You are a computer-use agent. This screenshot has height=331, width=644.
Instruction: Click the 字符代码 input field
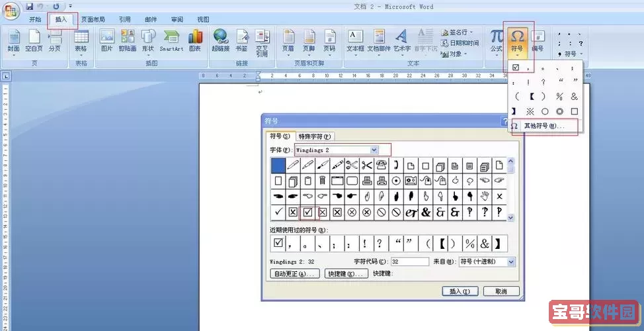click(x=409, y=261)
